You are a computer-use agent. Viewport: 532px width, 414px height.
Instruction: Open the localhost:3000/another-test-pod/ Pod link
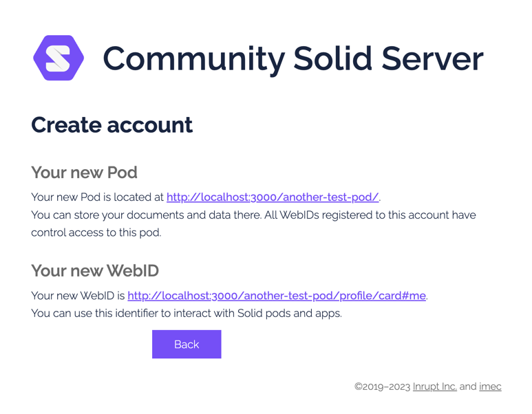pyautogui.click(x=273, y=197)
